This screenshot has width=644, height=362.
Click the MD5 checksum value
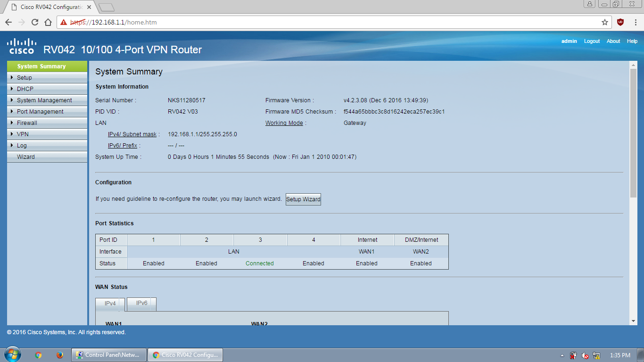click(x=394, y=112)
